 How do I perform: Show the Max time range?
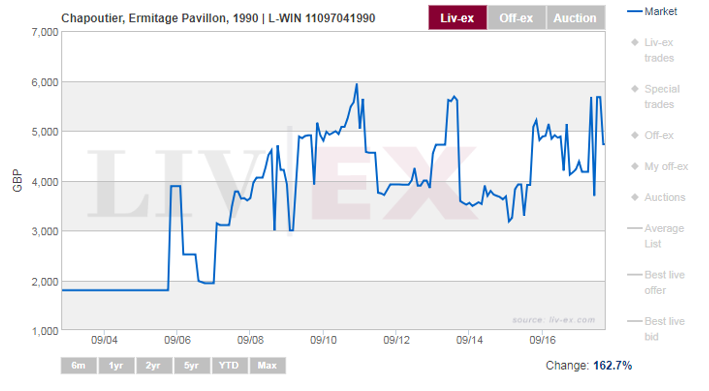tap(267, 366)
